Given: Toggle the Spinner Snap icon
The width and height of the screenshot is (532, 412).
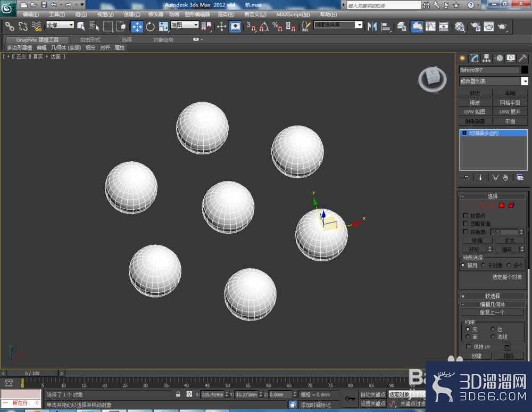Looking at the screenshot, I should click(290, 26).
